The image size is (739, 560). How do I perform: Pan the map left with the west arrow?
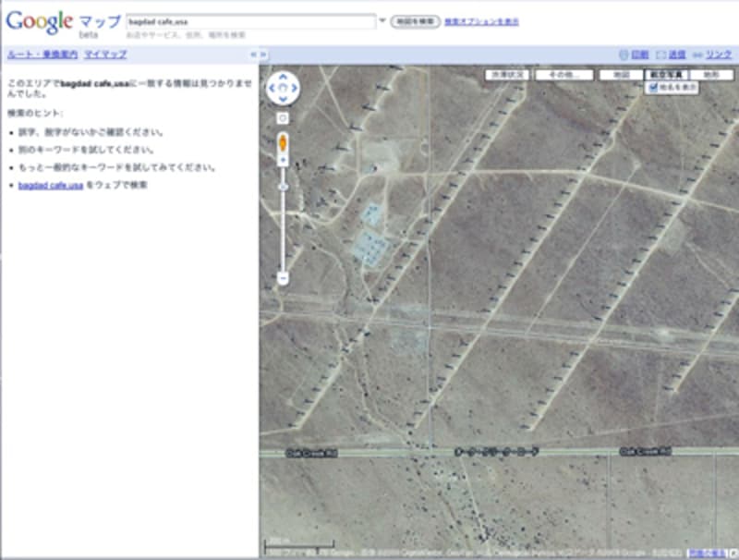click(273, 90)
